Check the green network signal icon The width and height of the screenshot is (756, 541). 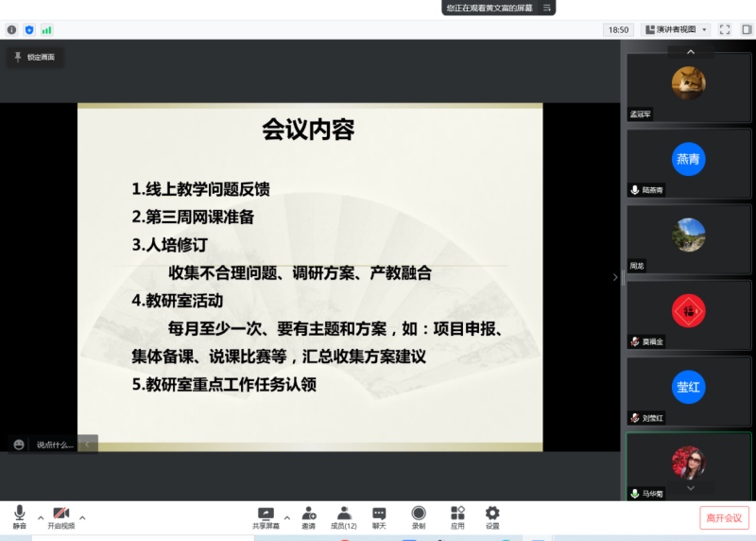[46, 29]
